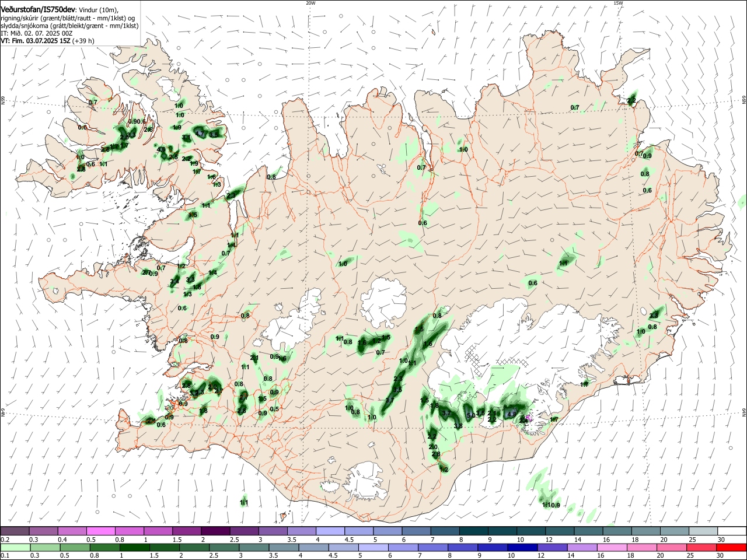This screenshot has height=560, width=747.
Task: Click the 5.0 precipitation value on the map
Action: click(x=470, y=415)
